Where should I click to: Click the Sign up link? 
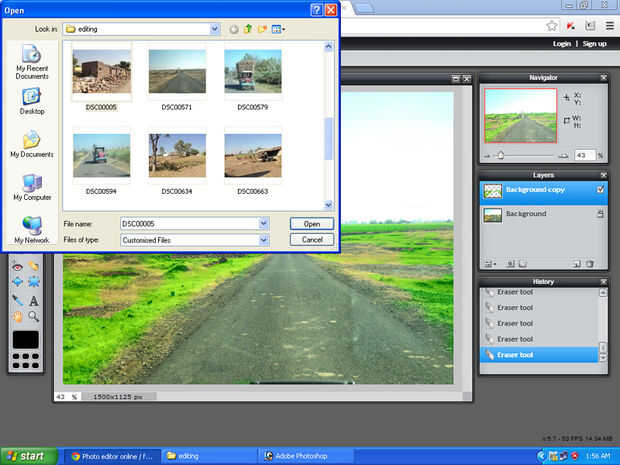(x=594, y=43)
